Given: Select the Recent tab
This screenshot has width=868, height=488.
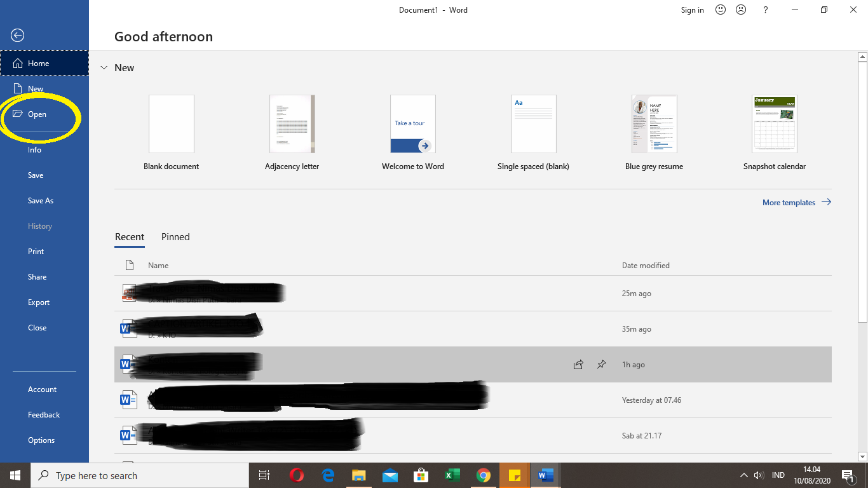Looking at the screenshot, I should 130,237.
